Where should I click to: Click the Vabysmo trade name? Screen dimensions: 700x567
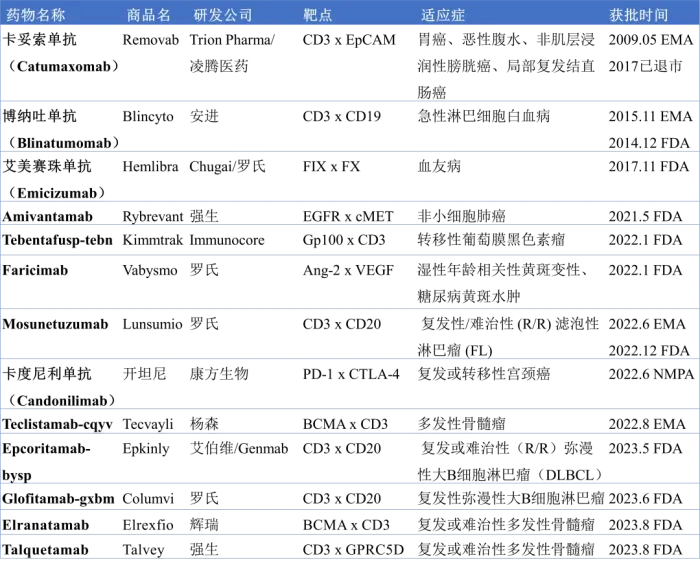coord(150,271)
